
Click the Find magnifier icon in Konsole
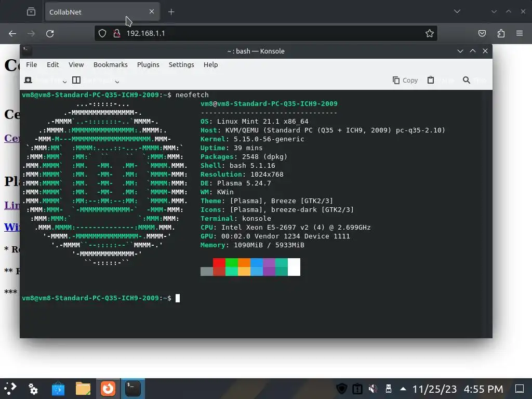point(467,80)
